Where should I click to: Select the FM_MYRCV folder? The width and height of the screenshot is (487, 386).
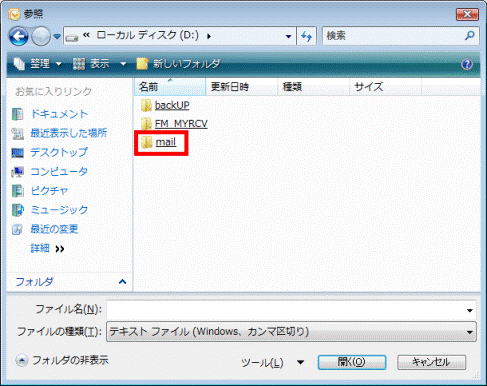181,124
